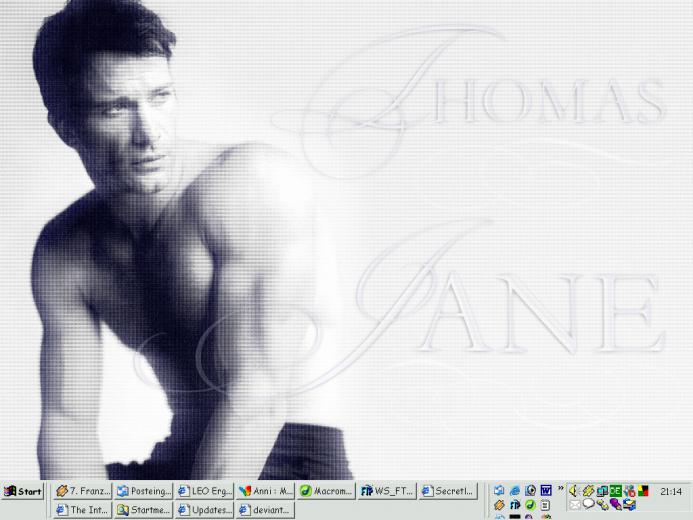This screenshot has width=693, height=520.
Task: Activate the 'Secretl...' browser taskbar button
Action: (x=449, y=491)
